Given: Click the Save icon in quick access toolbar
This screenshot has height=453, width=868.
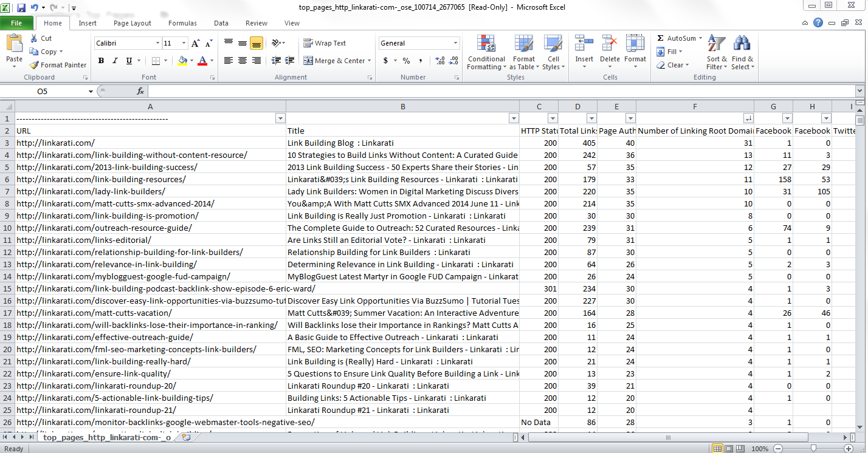Looking at the screenshot, I should click(x=21, y=8).
